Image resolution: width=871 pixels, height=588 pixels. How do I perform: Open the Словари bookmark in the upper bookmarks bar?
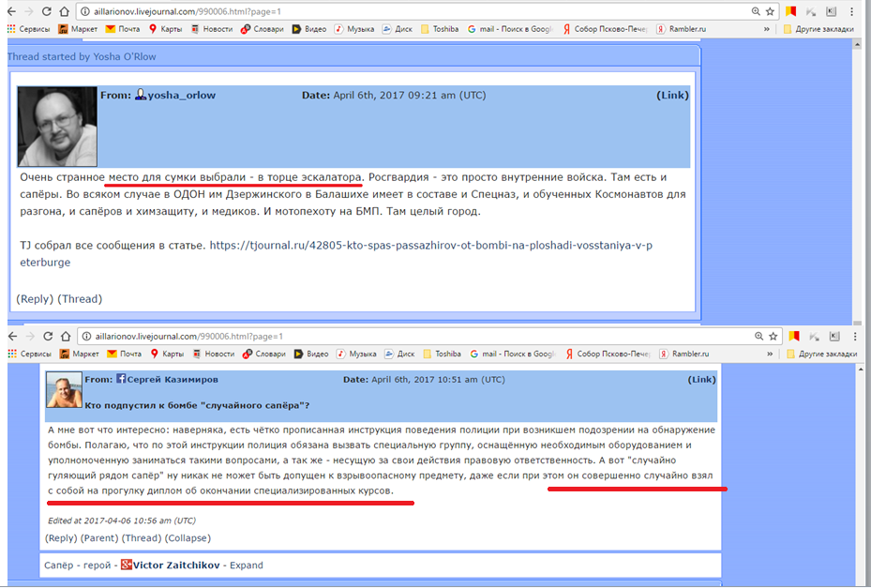click(263, 29)
